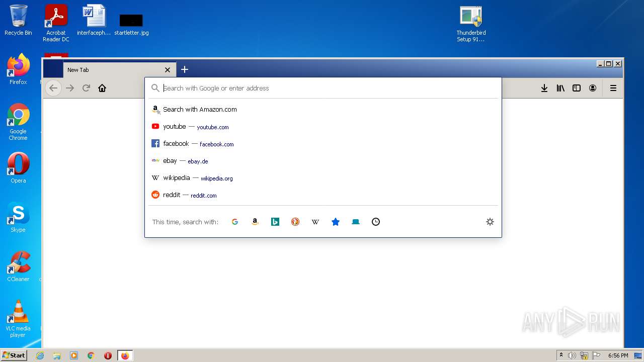Image resolution: width=644 pixels, height=362 pixels.
Task: Go back with the back arrow
Action: point(53,88)
